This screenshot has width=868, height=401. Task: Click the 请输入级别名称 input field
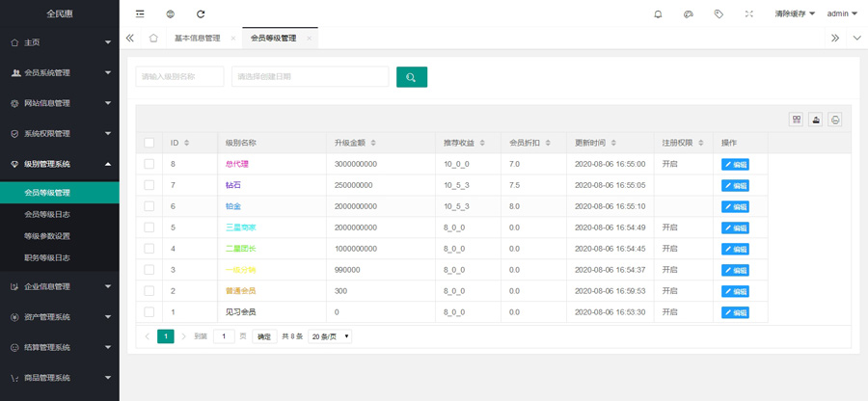(179, 76)
